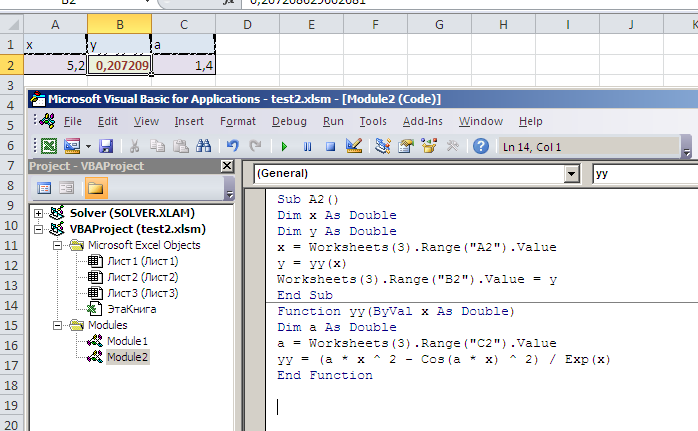Screen dimensions: 698x431
Task: Open Project Explorer toolbar icon
Action: coord(382,146)
